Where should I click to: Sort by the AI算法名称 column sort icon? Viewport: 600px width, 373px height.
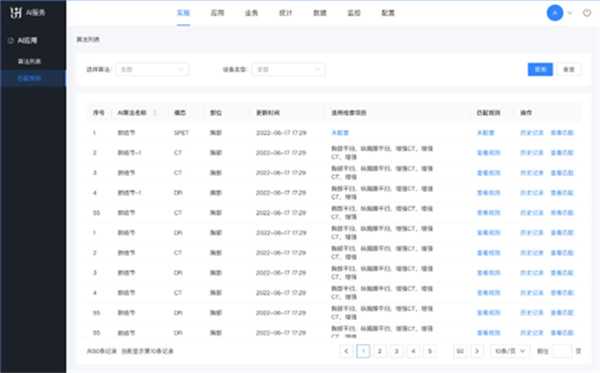pyautogui.click(x=155, y=113)
